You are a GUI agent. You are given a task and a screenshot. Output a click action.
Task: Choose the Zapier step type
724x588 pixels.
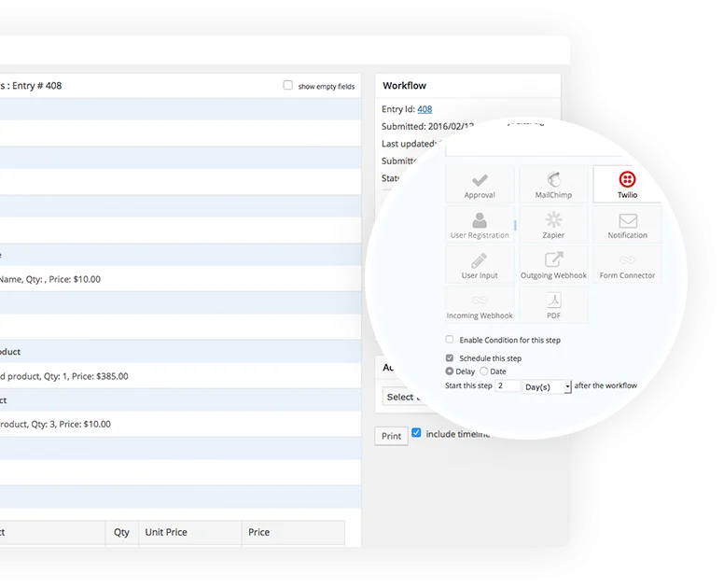(553, 225)
